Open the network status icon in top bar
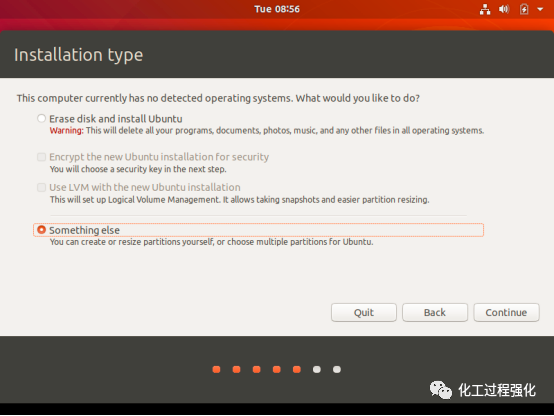Screen dimensions: 554x416 [x=485, y=9]
